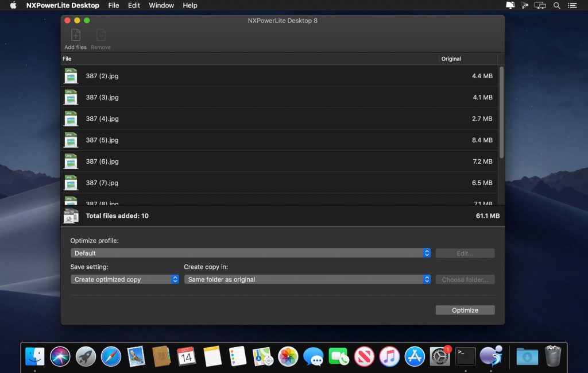Open the Create copy in dropdown

pyautogui.click(x=308, y=279)
